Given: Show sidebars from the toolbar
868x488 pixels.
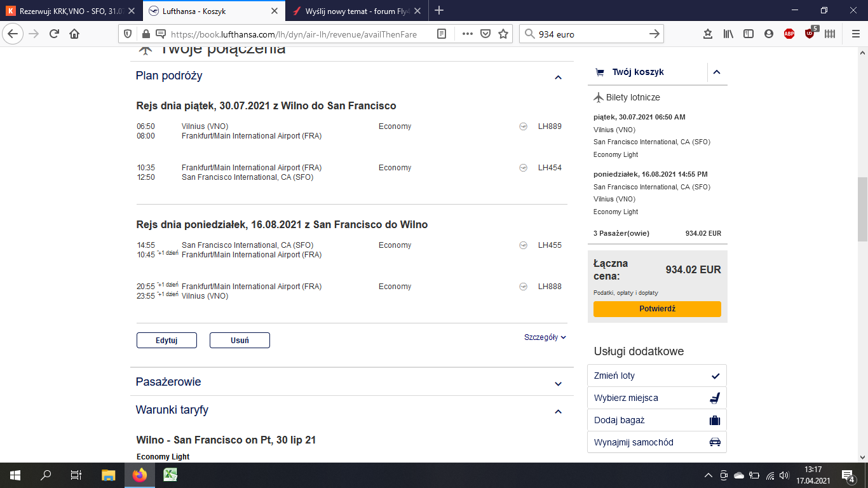Looking at the screenshot, I should tap(749, 34).
